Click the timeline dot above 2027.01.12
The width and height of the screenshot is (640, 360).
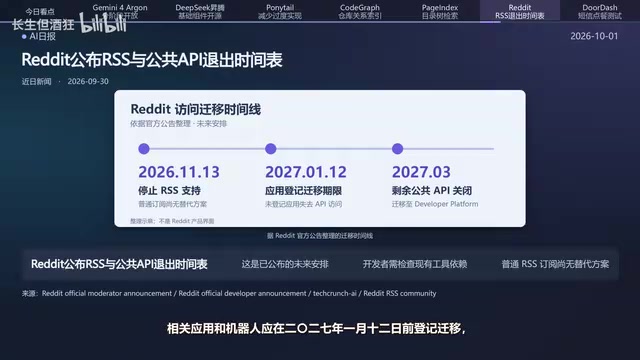tap(271, 149)
